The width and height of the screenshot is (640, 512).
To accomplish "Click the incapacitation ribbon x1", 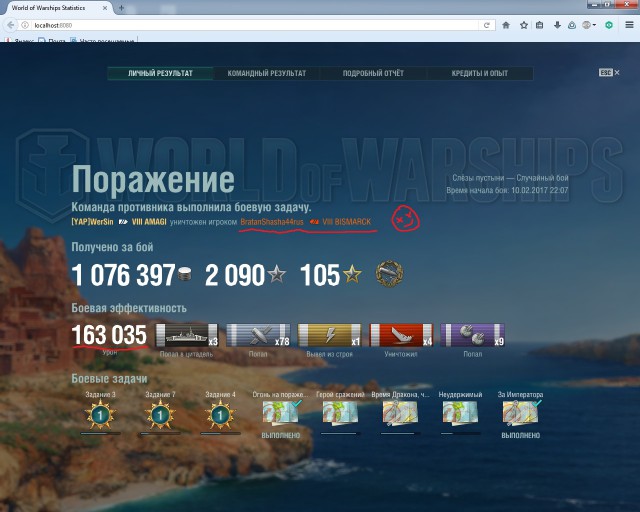I will coord(330,335).
